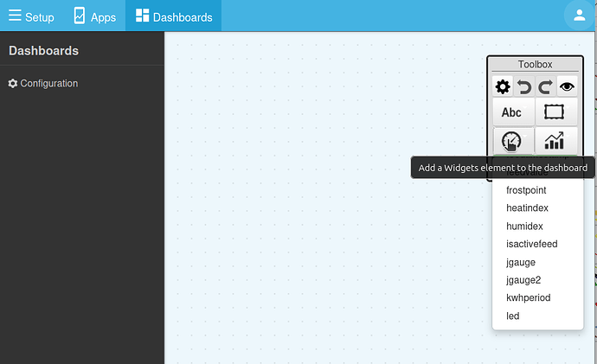Open the Widgets dial dropdown
This screenshot has height=364, width=597.
point(514,141)
